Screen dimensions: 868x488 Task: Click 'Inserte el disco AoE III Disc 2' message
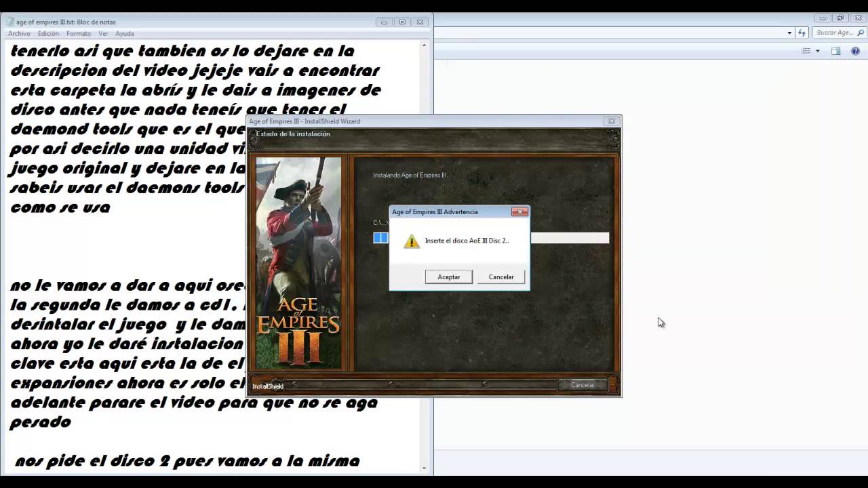(467, 241)
